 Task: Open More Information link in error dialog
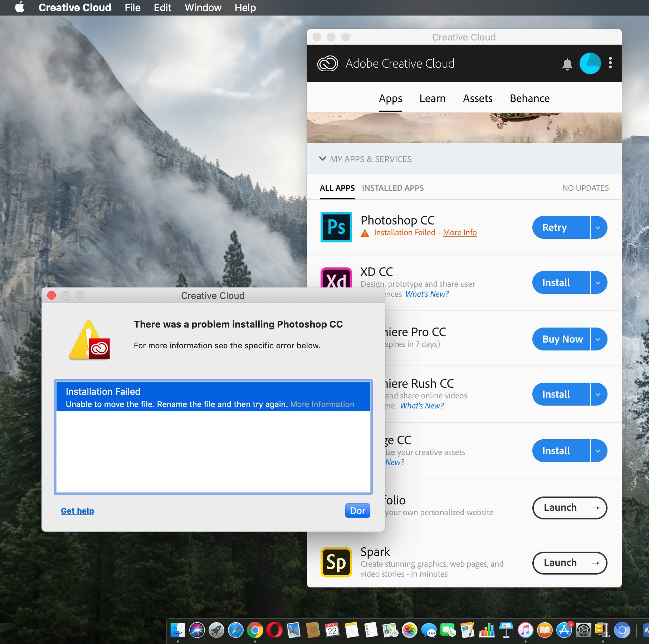pos(322,404)
